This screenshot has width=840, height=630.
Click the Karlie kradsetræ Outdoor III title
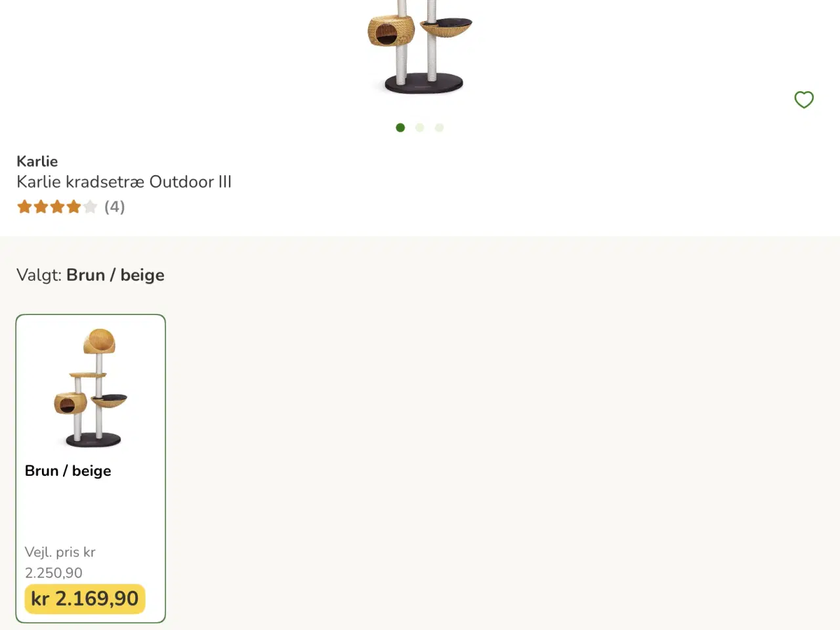pyautogui.click(x=124, y=182)
